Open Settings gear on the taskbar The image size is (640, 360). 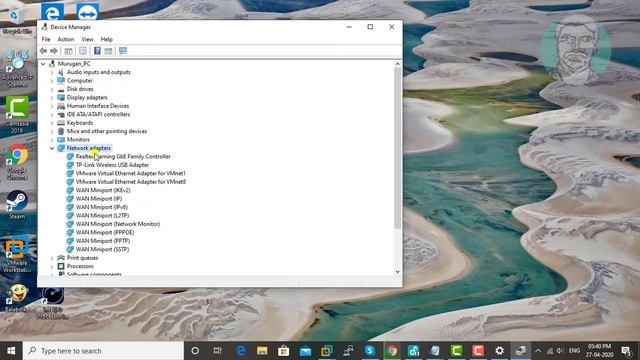(x=499, y=351)
